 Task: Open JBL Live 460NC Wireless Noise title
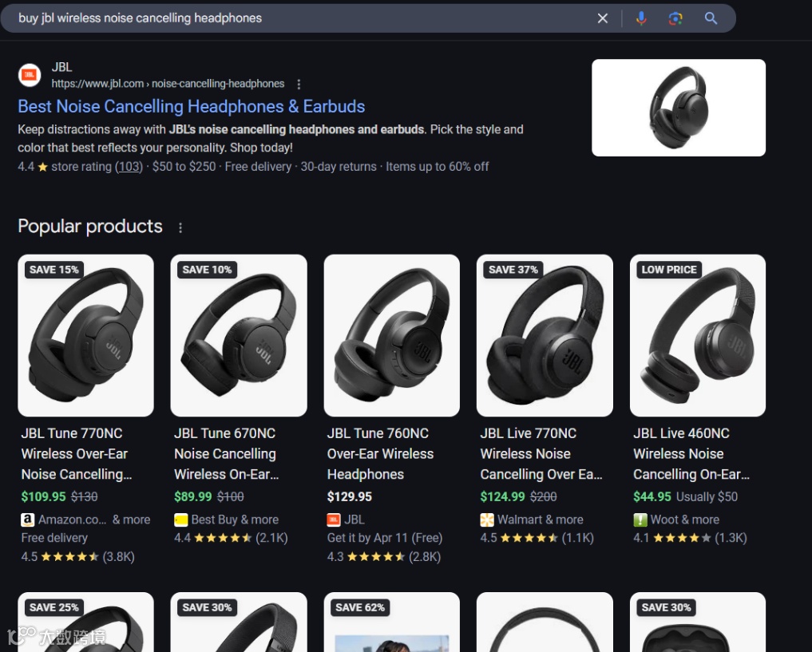[691, 454]
